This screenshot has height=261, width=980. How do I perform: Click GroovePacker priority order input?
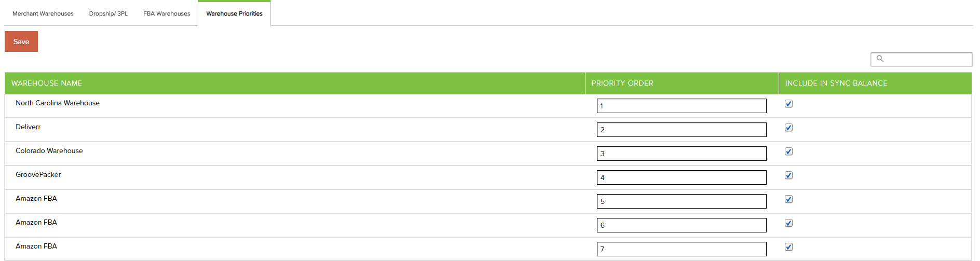[x=682, y=177]
